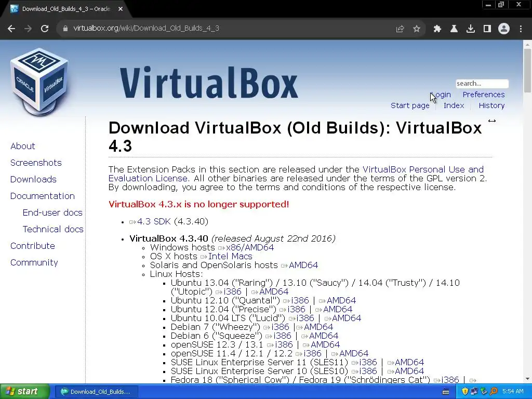This screenshot has height=399, width=532.
Task: Open Technical docs in the sidebar
Action: pyautogui.click(x=53, y=229)
